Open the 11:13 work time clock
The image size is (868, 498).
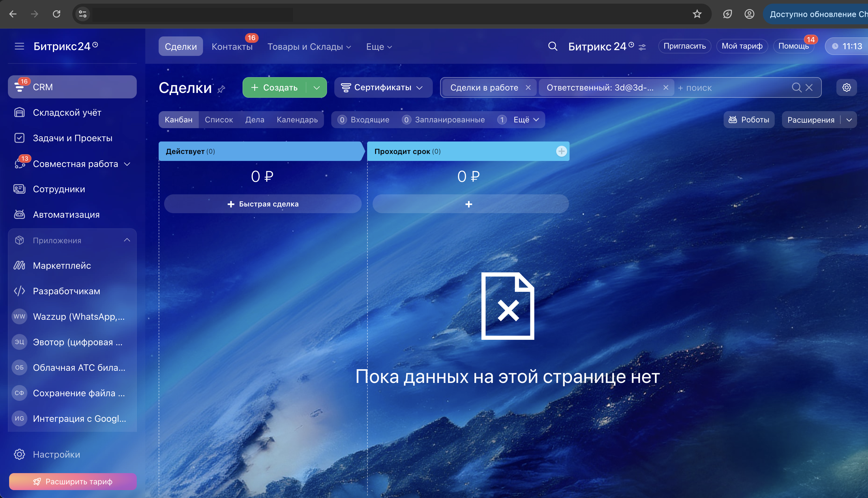point(847,46)
